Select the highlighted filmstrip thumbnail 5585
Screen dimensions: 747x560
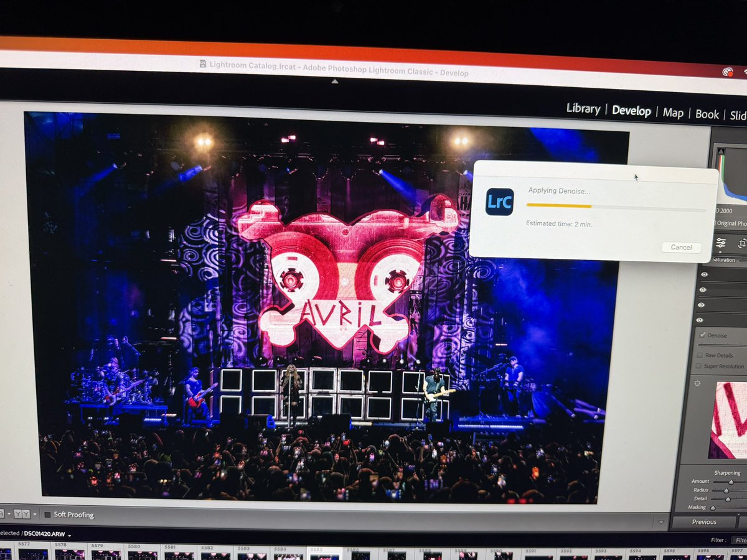click(324, 553)
